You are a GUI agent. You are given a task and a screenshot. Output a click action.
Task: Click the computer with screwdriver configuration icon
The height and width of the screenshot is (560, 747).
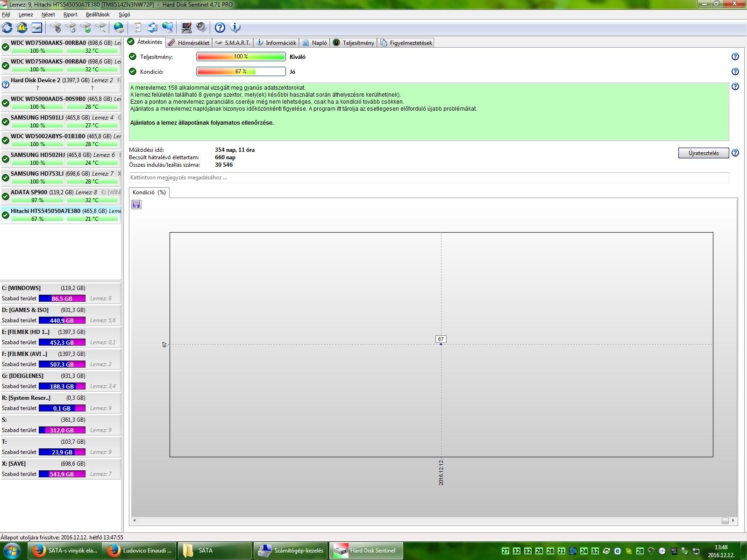(186, 28)
